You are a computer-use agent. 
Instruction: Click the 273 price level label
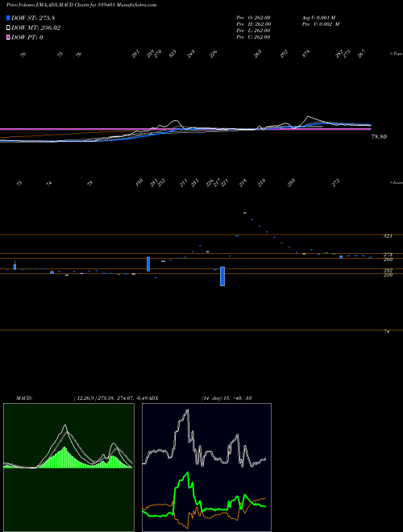tap(388, 255)
